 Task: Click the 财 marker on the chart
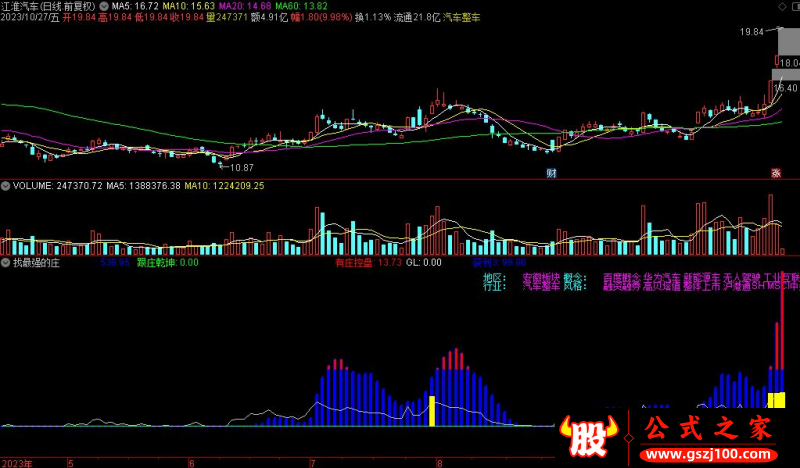[552, 173]
